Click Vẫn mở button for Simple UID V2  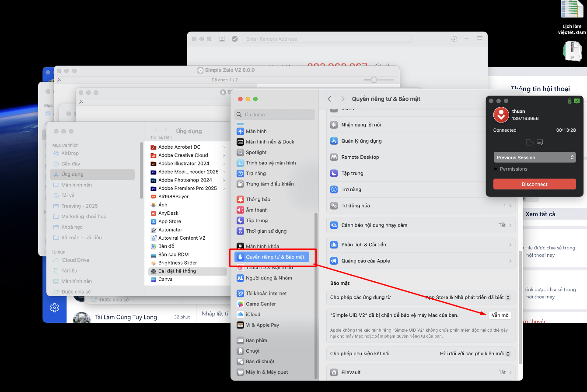pos(500,315)
